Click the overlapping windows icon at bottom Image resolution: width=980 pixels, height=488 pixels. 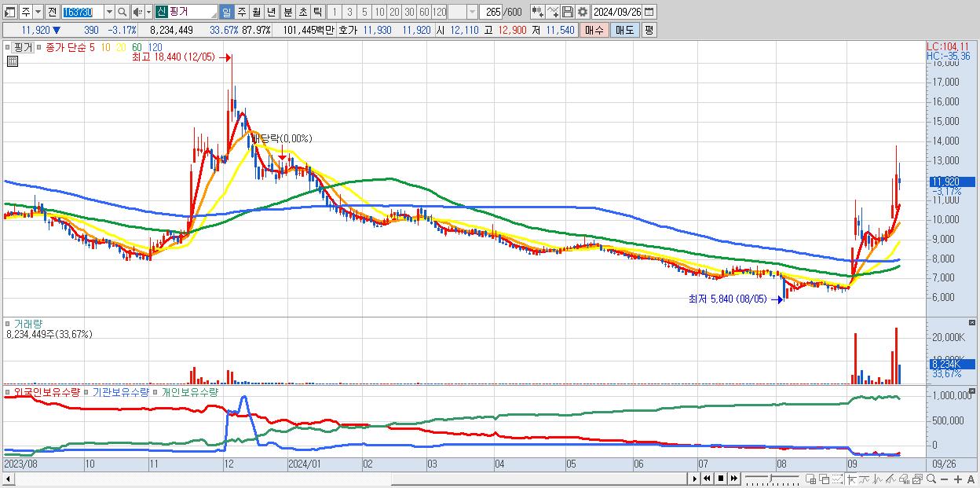(825, 479)
